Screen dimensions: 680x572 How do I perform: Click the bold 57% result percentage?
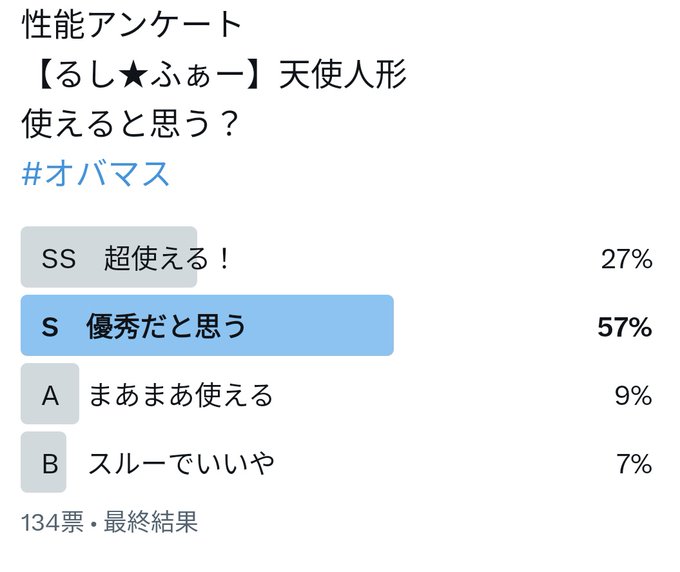(624, 327)
